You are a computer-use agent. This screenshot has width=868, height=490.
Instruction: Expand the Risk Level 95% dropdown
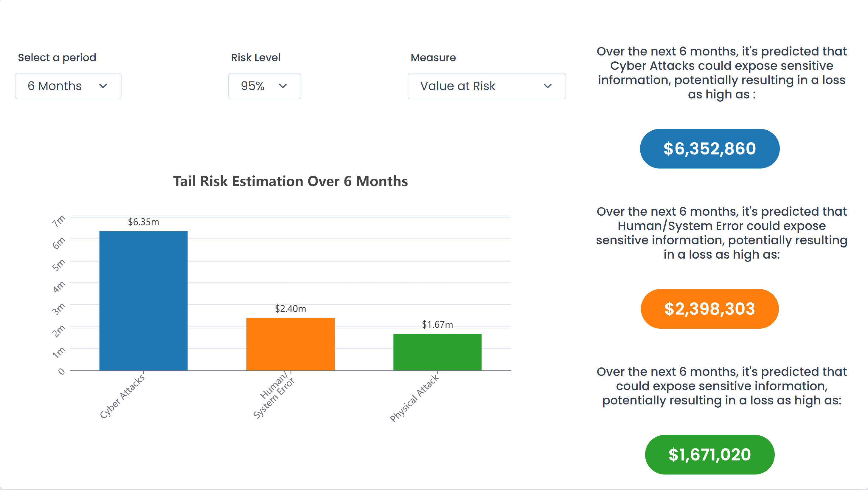(x=264, y=86)
